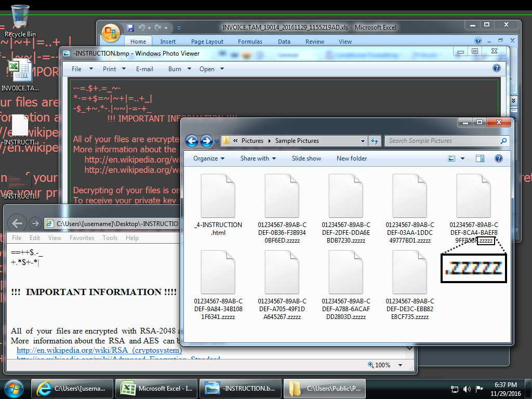This screenshot has width=532, height=399.
Task: Expand the Share with dropdown in Explorer
Action: (x=258, y=158)
